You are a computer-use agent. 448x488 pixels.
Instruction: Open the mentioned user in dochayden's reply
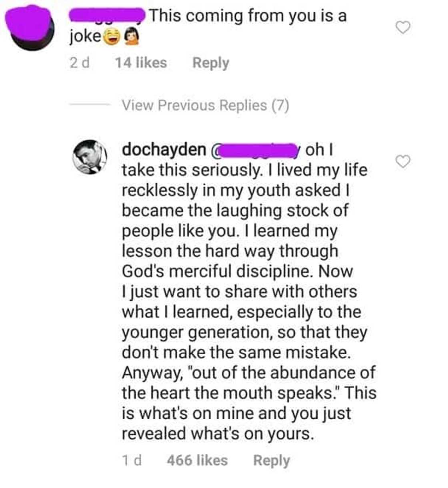(256, 150)
